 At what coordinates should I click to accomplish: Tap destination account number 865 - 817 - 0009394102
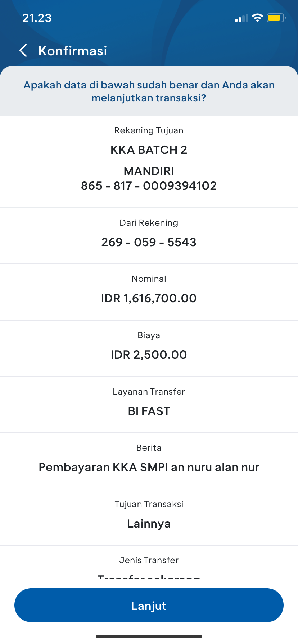149,186
